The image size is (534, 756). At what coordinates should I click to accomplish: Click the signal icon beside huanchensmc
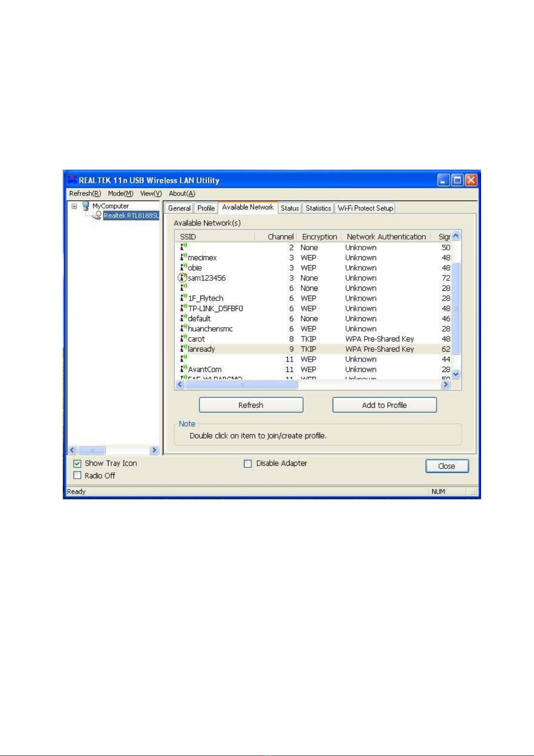(183, 328)
